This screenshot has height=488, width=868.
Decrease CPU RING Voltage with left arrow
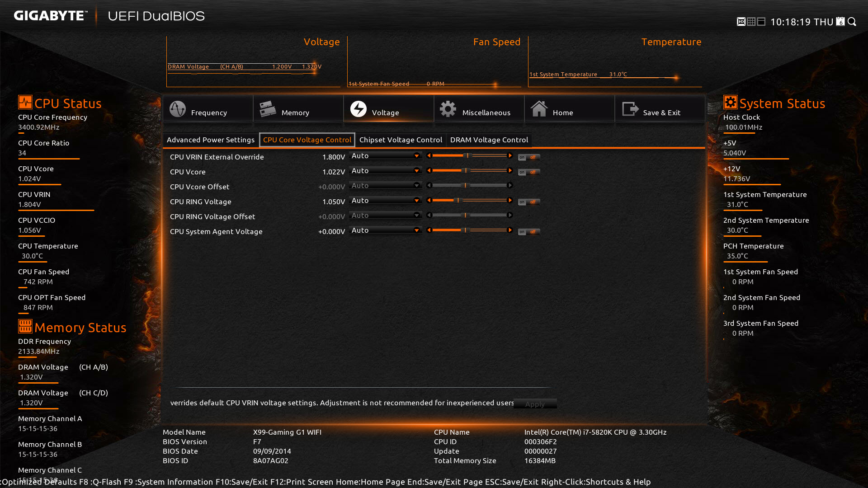click(429, 201)
